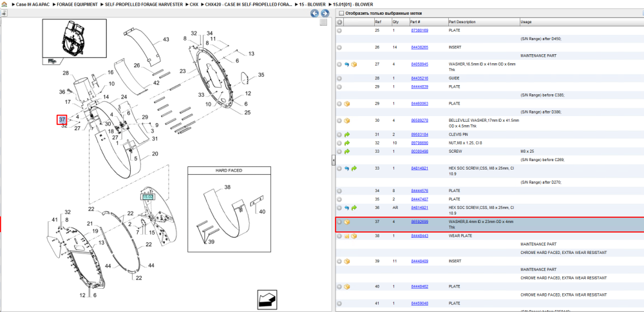Click the green arrow for CLEVIS PIN
The height and width of the screenshot is (312, 644).
click(x=346, y=135)
